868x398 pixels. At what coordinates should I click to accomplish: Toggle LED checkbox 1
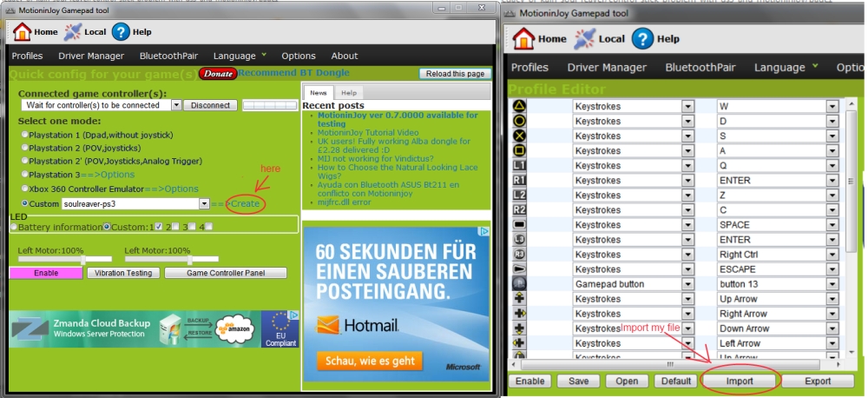tap(159, 226)
